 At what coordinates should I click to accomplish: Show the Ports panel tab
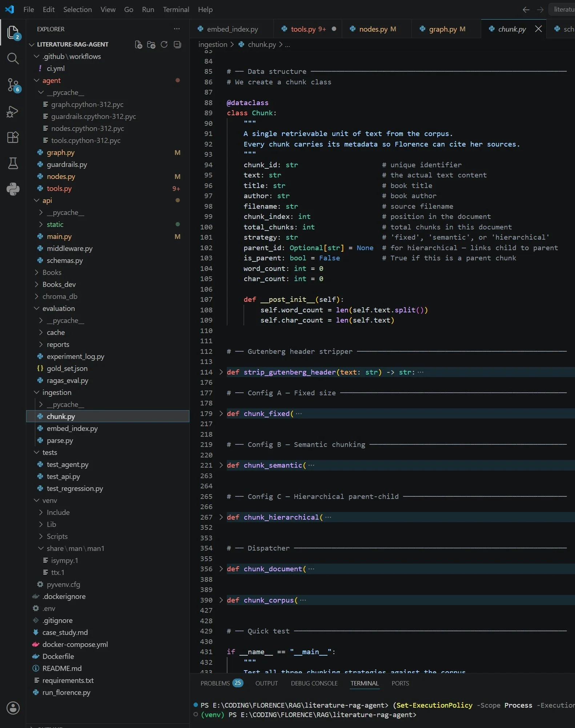pos(400,683)
